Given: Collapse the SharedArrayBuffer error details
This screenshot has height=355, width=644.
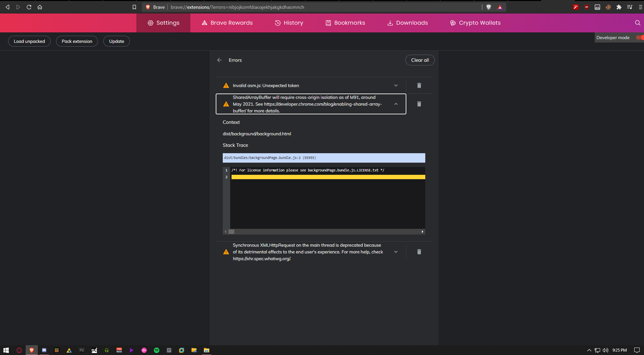Looking at the screenshot, I should point(395,104).
